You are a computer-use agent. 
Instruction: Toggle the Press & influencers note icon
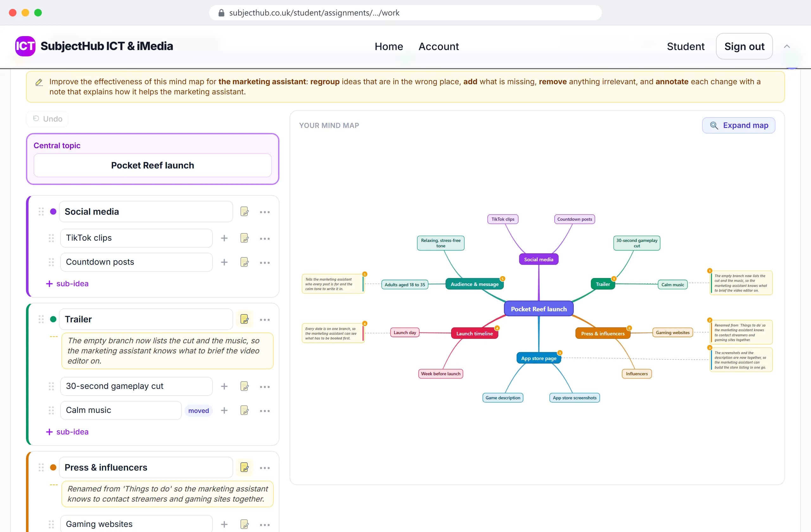(244, 467)
